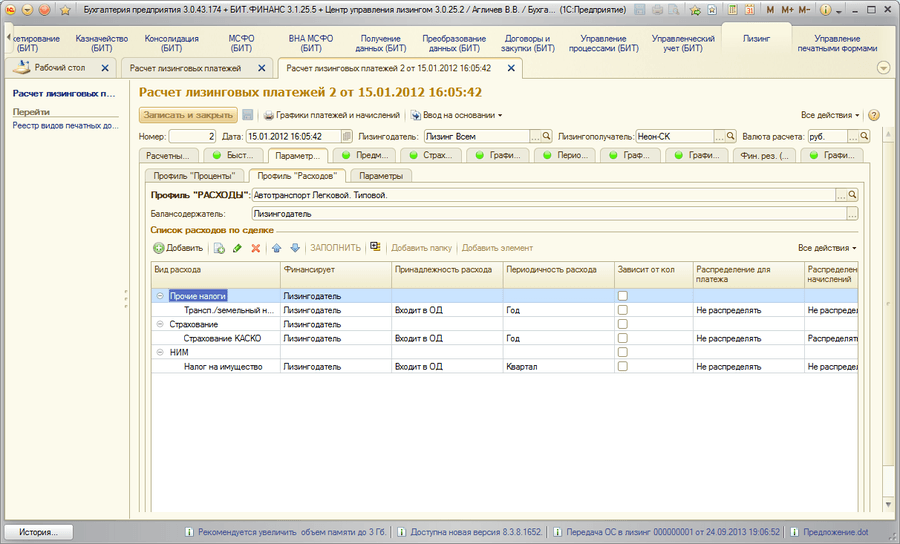This screenshot has height=544, width=900.
Task: Open the Фин. рез. tab
Action: tap(765, 156)
